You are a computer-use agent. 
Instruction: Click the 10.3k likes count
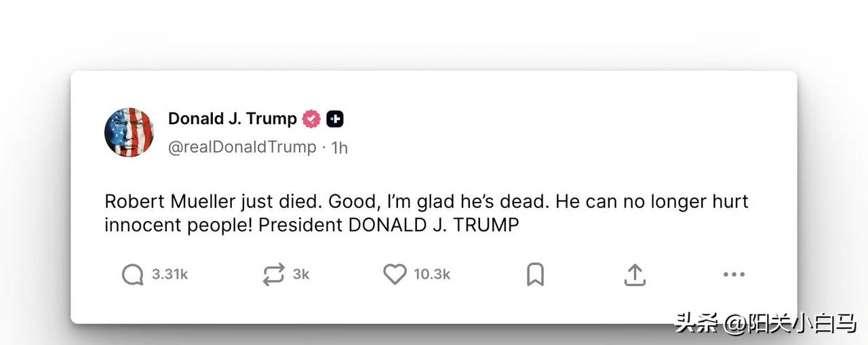432,275
